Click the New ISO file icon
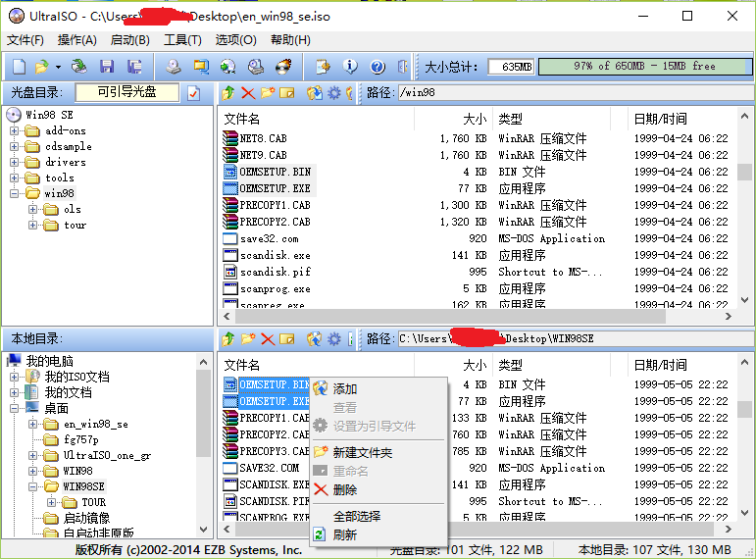This screenshot has height=559, width=756. 19,66
